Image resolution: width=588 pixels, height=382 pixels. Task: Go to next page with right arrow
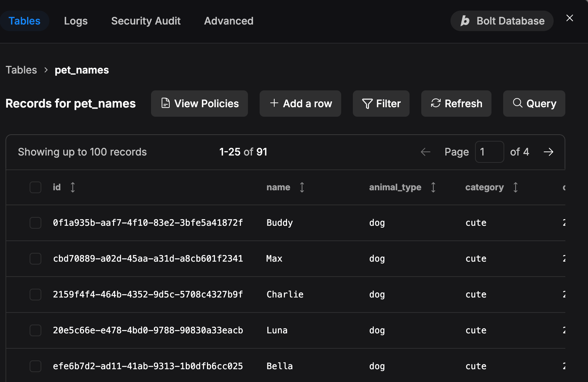[549, 152]
